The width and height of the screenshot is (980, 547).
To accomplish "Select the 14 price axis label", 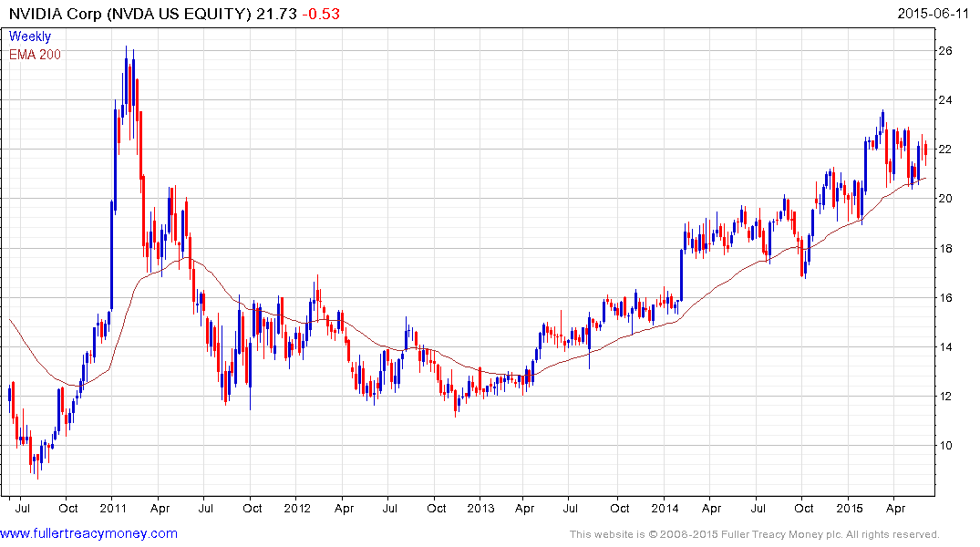I will (x=945, y=347).
